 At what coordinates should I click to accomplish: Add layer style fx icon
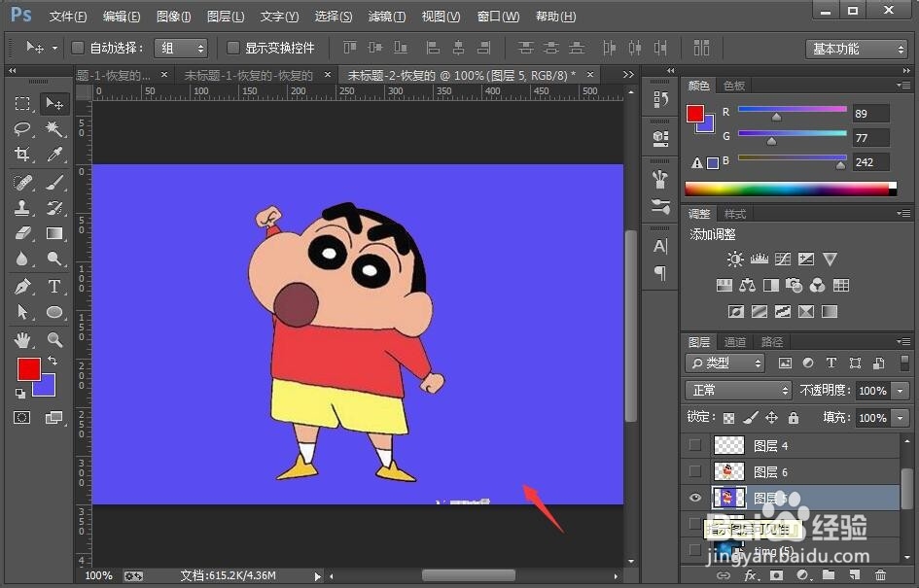750,575
